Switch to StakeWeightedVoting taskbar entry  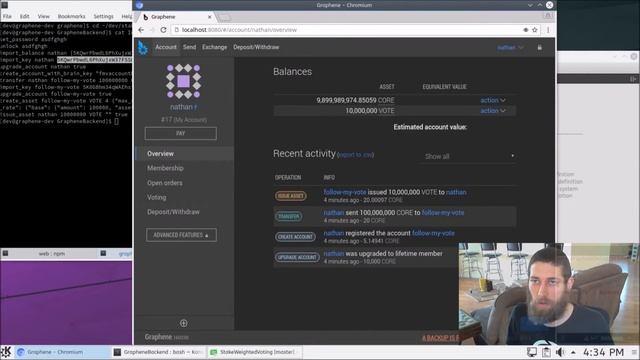point(255,352)
